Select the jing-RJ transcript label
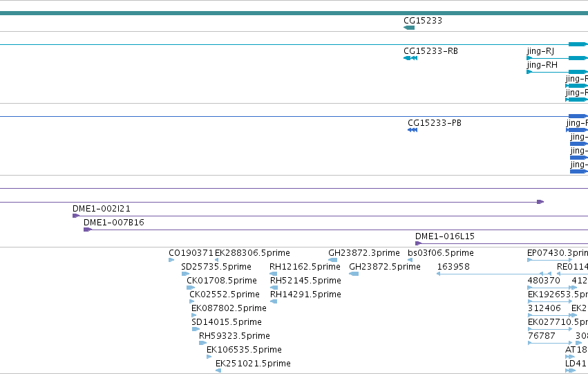This screenshot has width=588, height=374. coord(540,51)
